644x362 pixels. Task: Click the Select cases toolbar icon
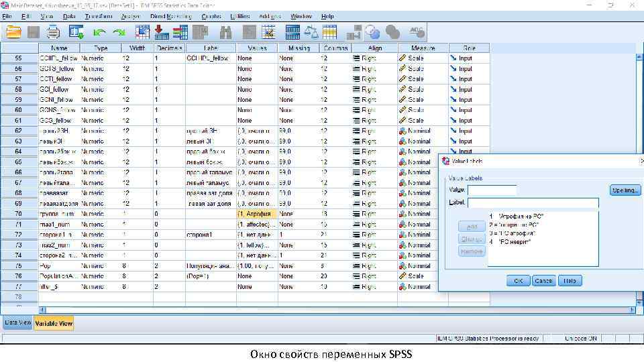click(329, 32)
